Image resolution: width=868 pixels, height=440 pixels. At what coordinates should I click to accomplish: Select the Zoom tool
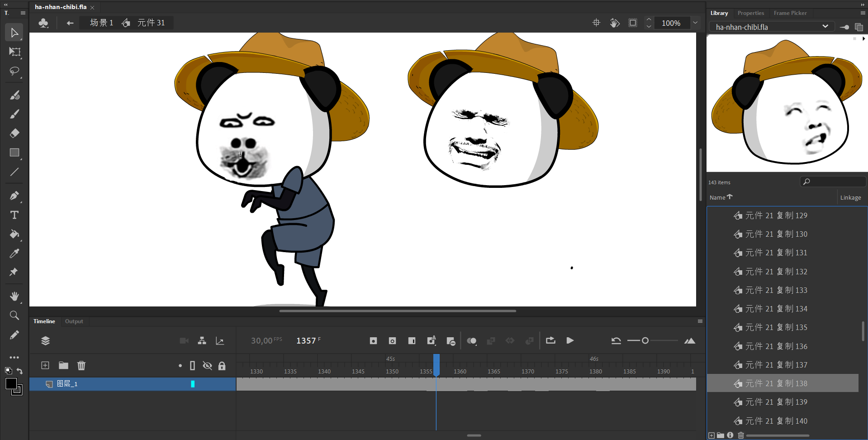tap(14, 316)
